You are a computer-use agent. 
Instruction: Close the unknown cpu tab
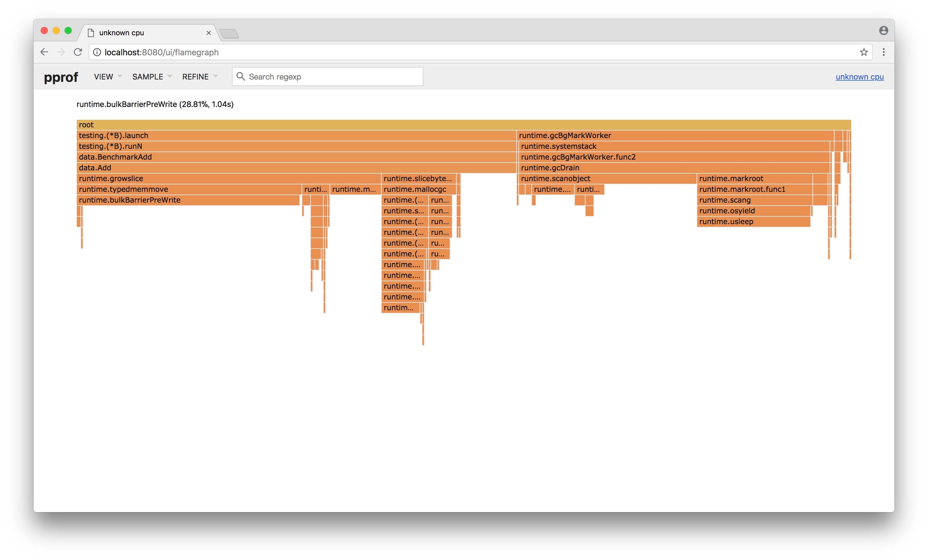click(208, 33)
